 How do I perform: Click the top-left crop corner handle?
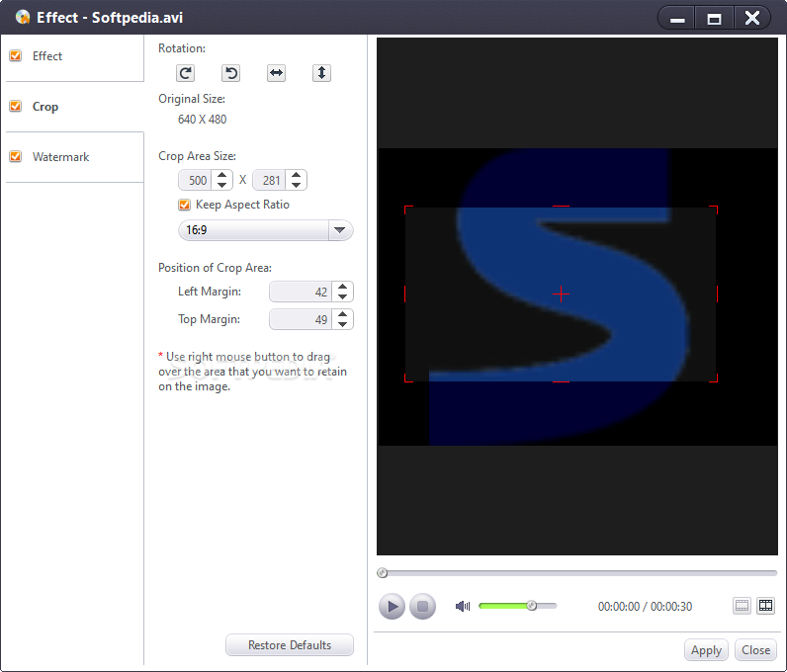(408, 210)
